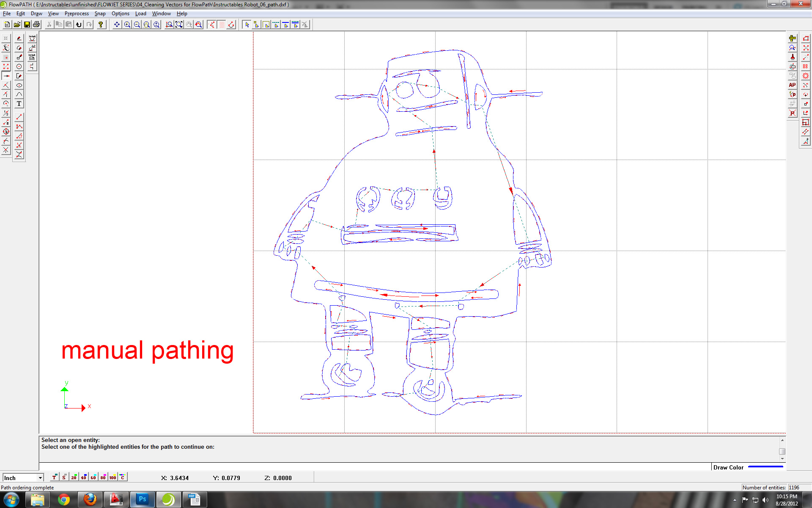Enable the 100 percent setting on bottom bar
This screenshot has height=508, width=812.
[112, 477]
